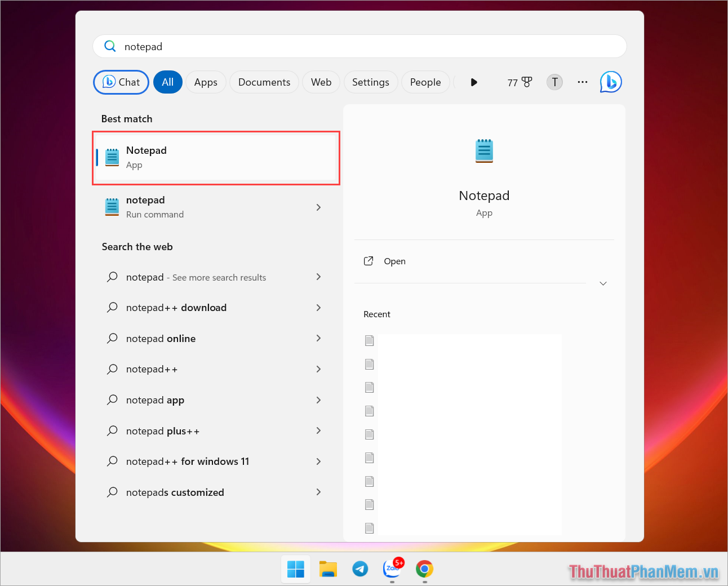The height and width of the screenshot is (586, 728).
Task: Open the Windows Start button
Action: click(295, 569)
